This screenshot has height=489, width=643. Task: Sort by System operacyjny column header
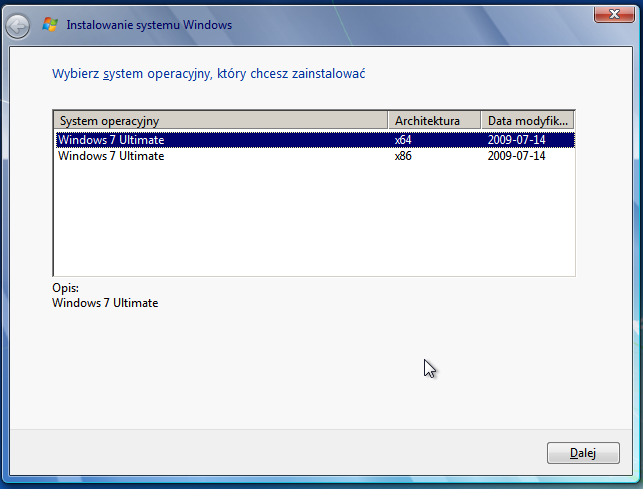[x=221, y=121]
